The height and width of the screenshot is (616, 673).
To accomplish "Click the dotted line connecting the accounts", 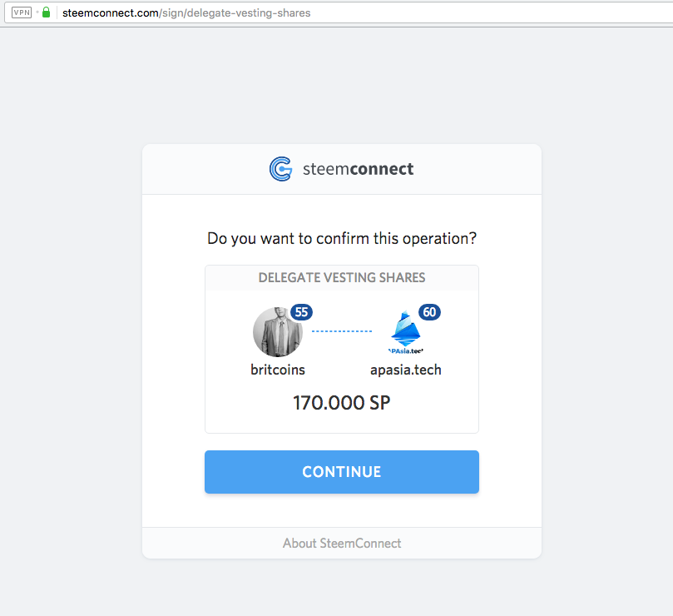I will 342,331.
